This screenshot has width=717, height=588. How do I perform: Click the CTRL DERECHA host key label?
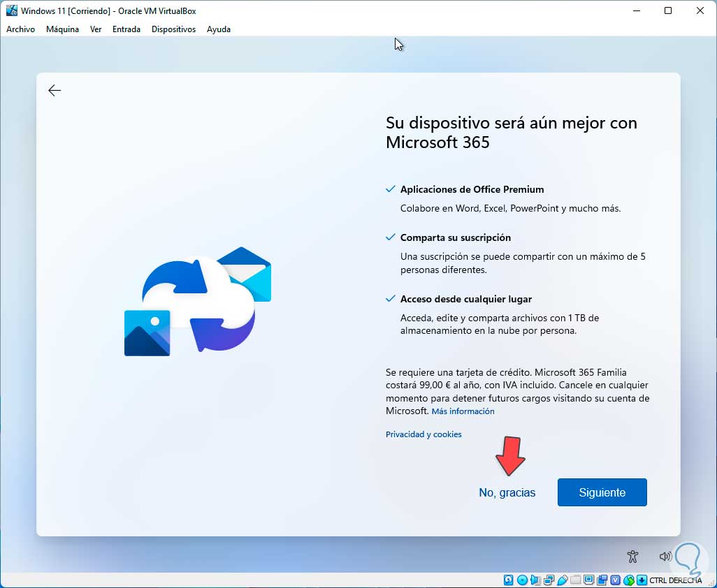(675, 580)
